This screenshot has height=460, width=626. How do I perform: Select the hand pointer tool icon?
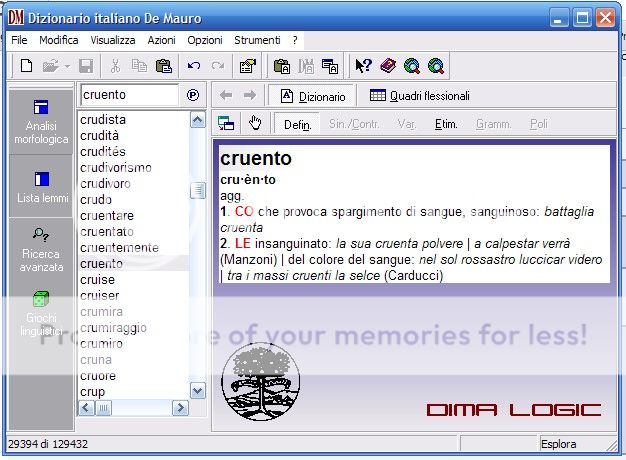point(255,123)
